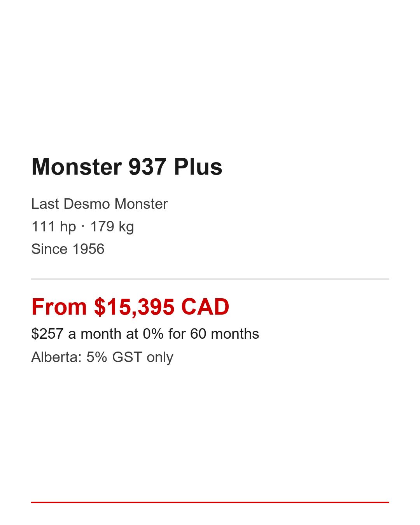Click the 60 months term text
This screenshot has width=420, height=525.
click(x=224, y=334)
